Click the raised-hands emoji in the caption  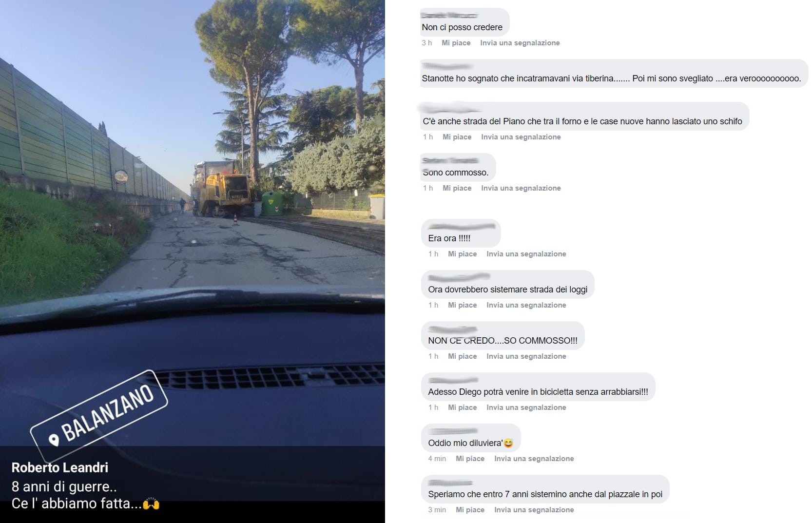[151, 504]
